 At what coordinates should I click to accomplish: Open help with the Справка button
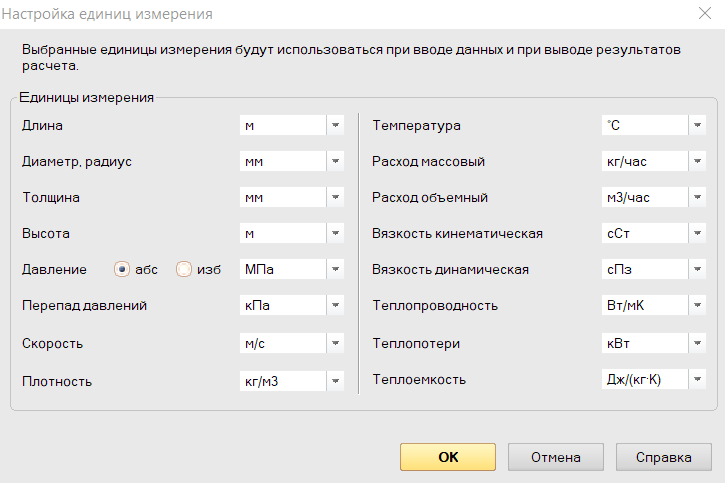point(665,457)
